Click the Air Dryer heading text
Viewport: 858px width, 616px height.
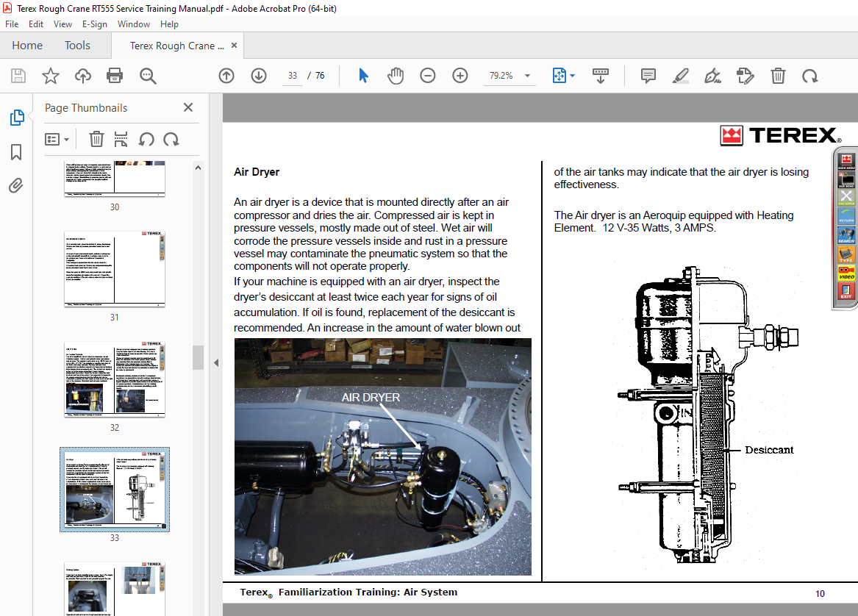tap(257, 172)
